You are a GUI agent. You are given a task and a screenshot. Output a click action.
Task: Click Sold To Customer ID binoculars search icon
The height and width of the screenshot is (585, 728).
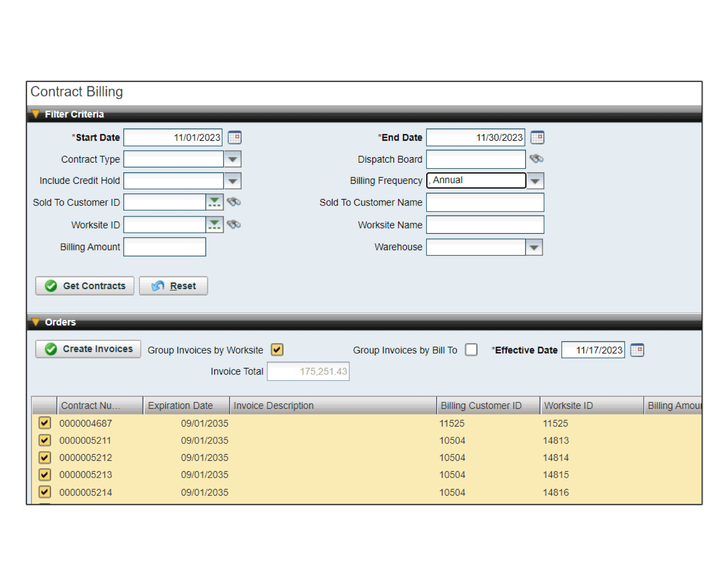[x=234, y=202]
